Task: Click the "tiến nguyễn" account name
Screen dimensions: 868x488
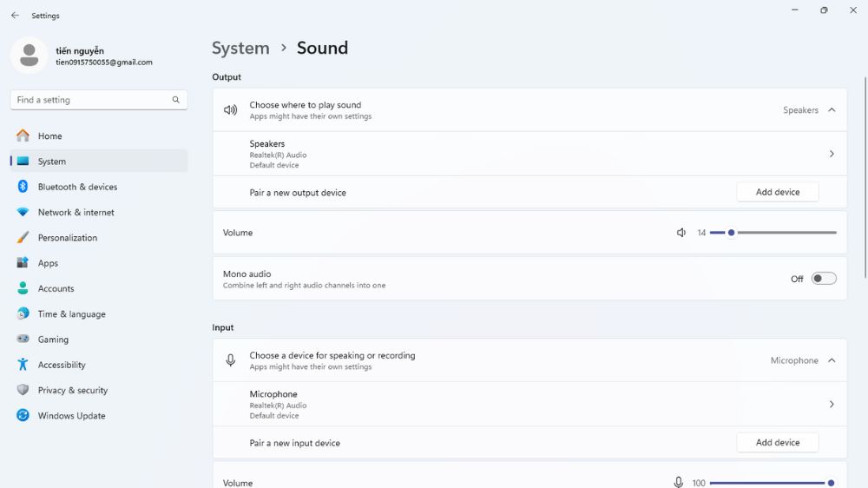Action: point(80,50)
